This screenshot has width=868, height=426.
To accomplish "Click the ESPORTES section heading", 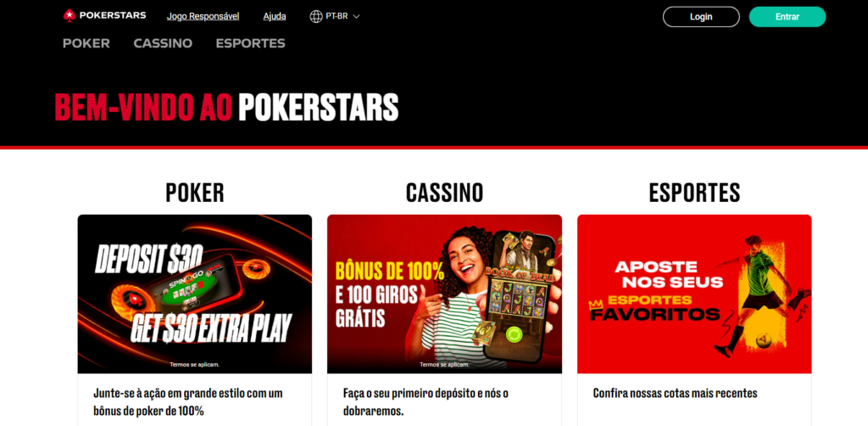I will (x=694, y=193).
